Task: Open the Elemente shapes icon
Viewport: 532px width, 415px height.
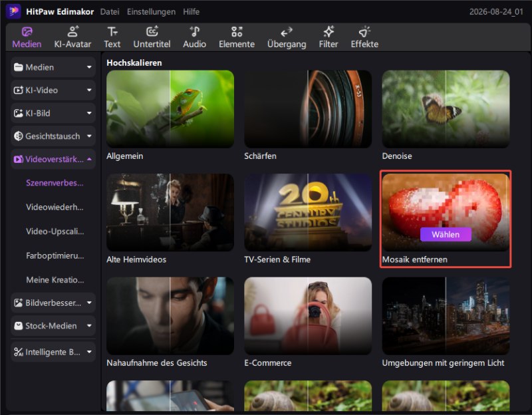Action: point(237,31)
